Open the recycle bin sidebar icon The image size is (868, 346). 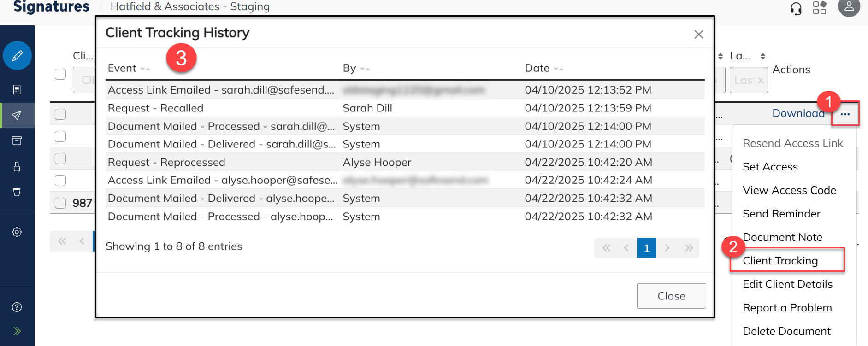(x=17, y=192)
